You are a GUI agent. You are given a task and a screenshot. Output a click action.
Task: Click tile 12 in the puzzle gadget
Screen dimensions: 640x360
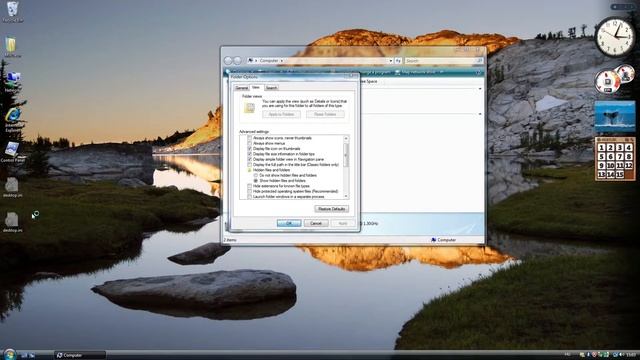(629, 165)
